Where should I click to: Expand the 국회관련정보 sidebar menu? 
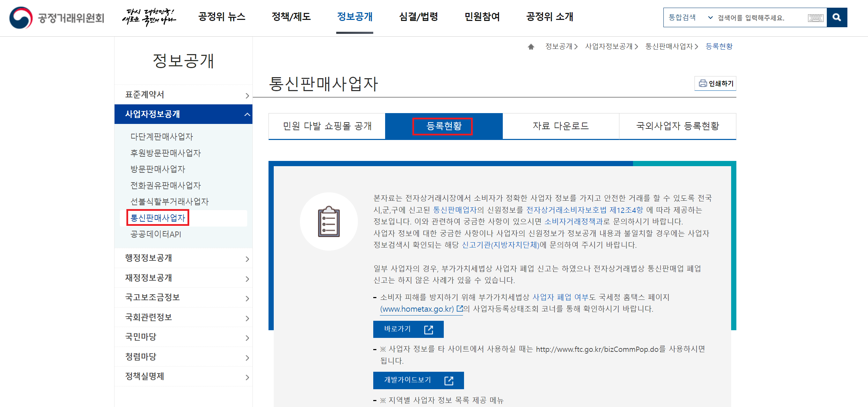(247, 318)
